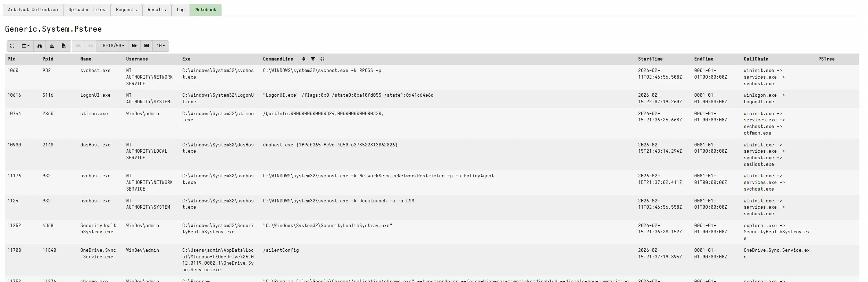This screenshot has width=868, height=282.
Task: Select Pid cell 1124
Action: [x=13, y=201]
